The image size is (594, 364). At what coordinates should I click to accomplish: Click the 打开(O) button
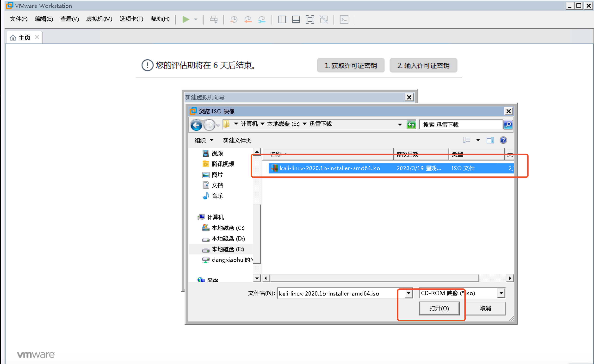(x=439, y=308)
